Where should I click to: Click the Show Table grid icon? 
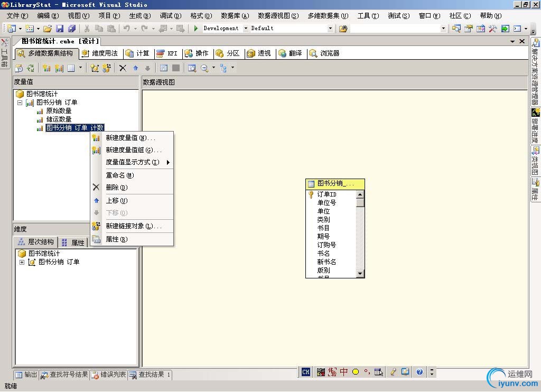point(164,68)
